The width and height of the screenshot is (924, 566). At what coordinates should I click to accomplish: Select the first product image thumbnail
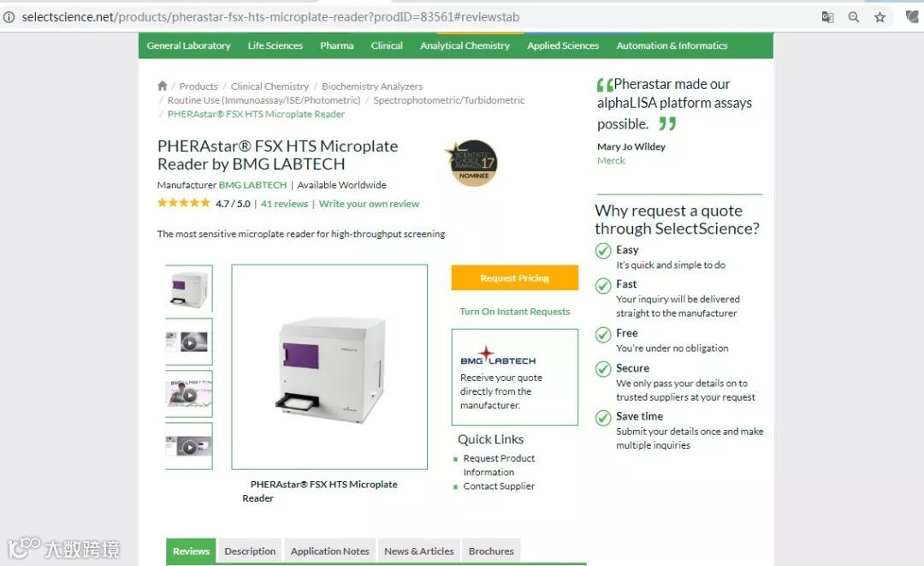coord(188,289)
